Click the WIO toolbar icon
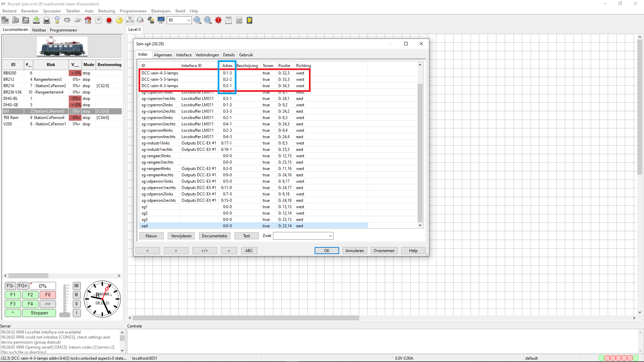Image resolution: width=644 pixels, height=362 pixels. click(x=130, y=20)
